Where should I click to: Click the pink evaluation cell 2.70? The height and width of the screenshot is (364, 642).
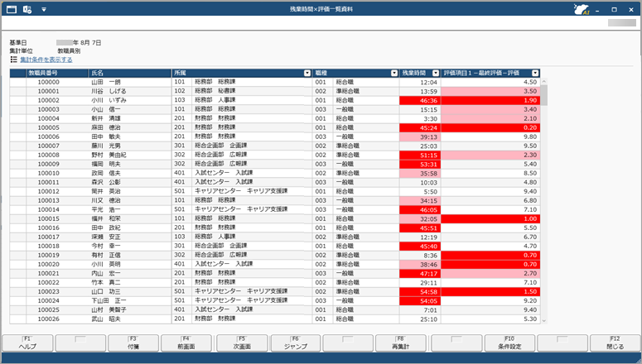490,273
